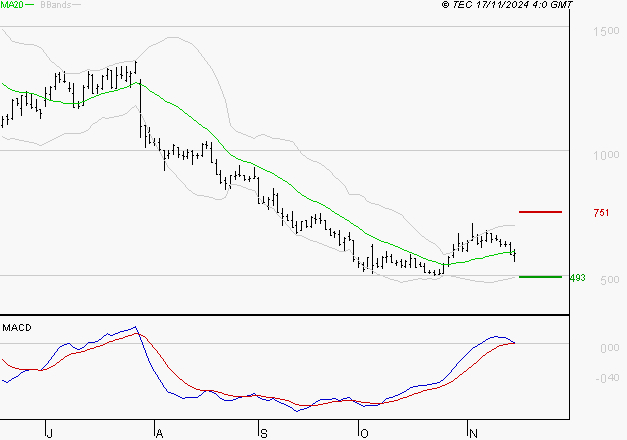Click the J month axis marker
The height and width of the screenshot is (440, 627).
[x=49, y=434]
